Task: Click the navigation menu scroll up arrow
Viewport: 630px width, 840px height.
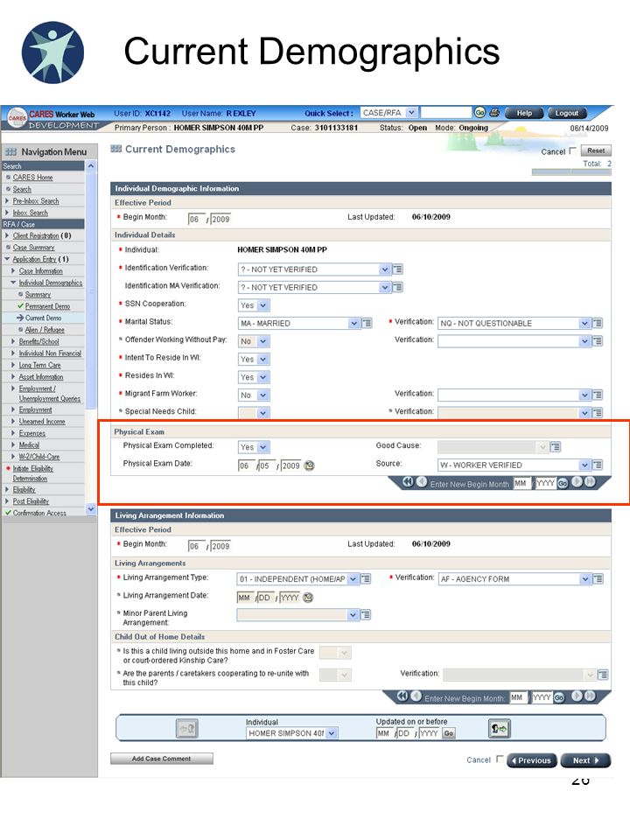Action: [90, 165]
